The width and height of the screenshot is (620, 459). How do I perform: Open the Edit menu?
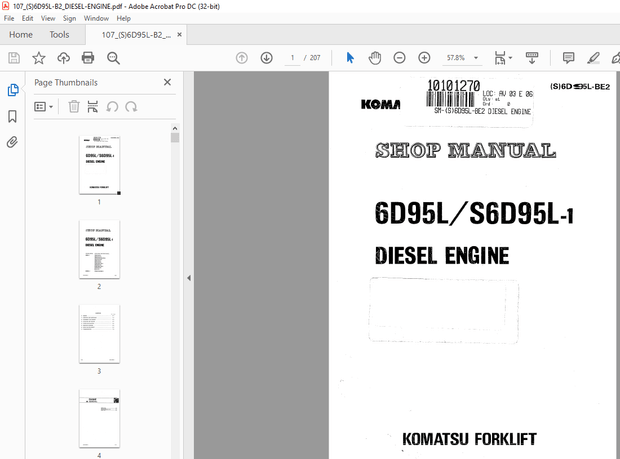click(x=27, y=18)
